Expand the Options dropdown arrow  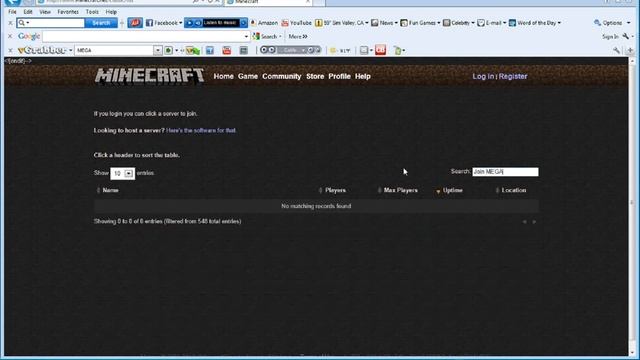(629, 23)
